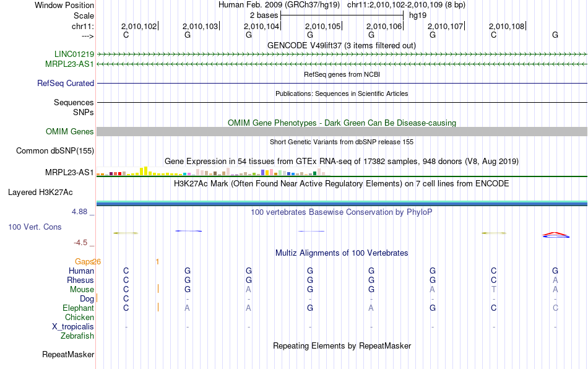Select the Human species row label
This screenshot has width=588, height=369.
coord(81,271)
